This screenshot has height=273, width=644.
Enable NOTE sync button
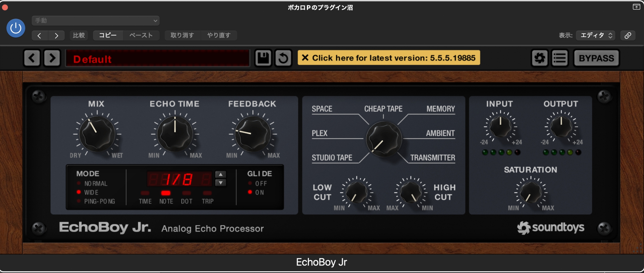tap(166, 193)
